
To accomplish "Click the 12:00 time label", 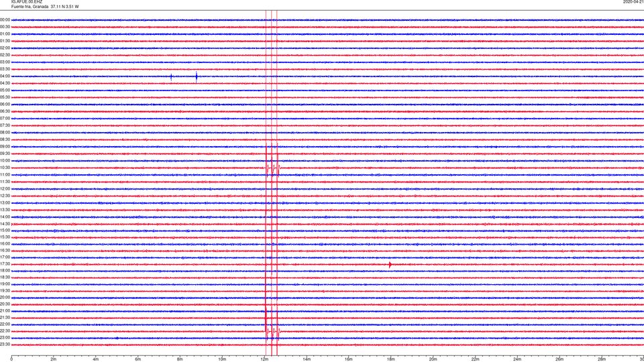I will (5, 189).
